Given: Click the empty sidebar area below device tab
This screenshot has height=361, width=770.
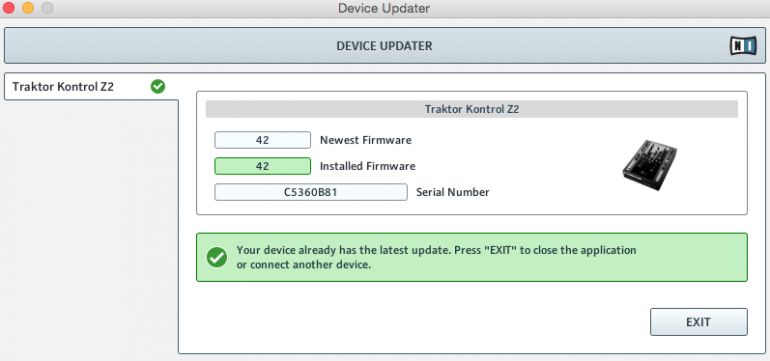Looking at the screenshot, I should tap(91, 226).
